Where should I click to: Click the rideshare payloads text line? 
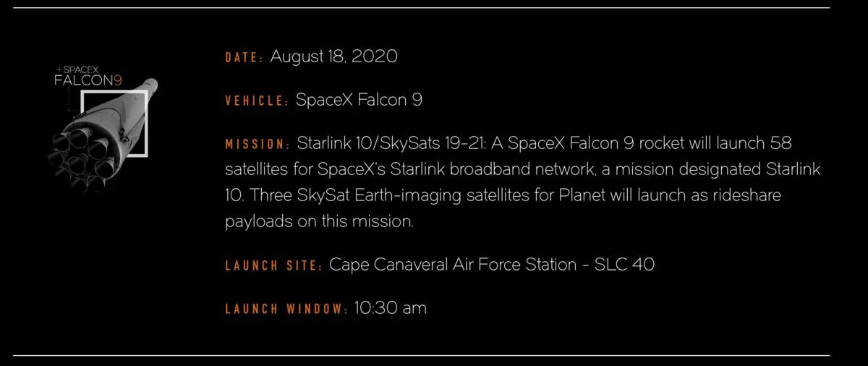(319, 222)
